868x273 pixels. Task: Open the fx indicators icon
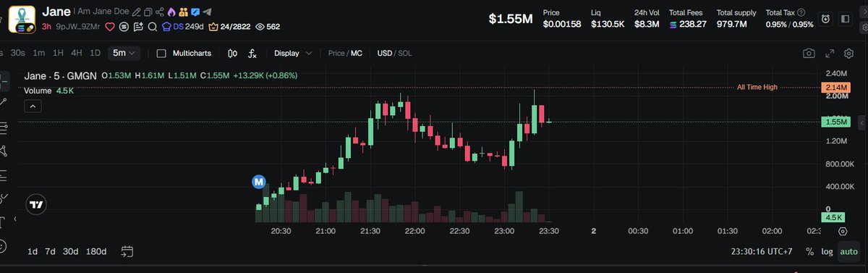click(x=252, y=53)
